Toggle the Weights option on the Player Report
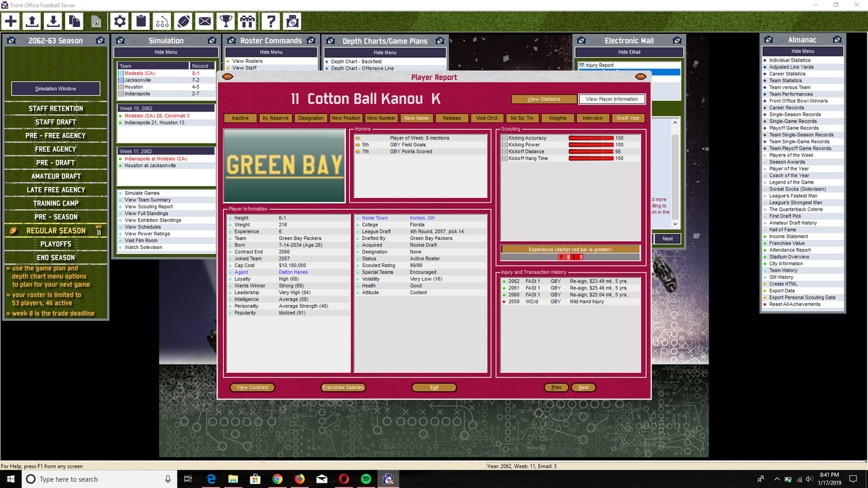Image resolution: width=868 pixels, height=488 pixels. pos(557,117)
